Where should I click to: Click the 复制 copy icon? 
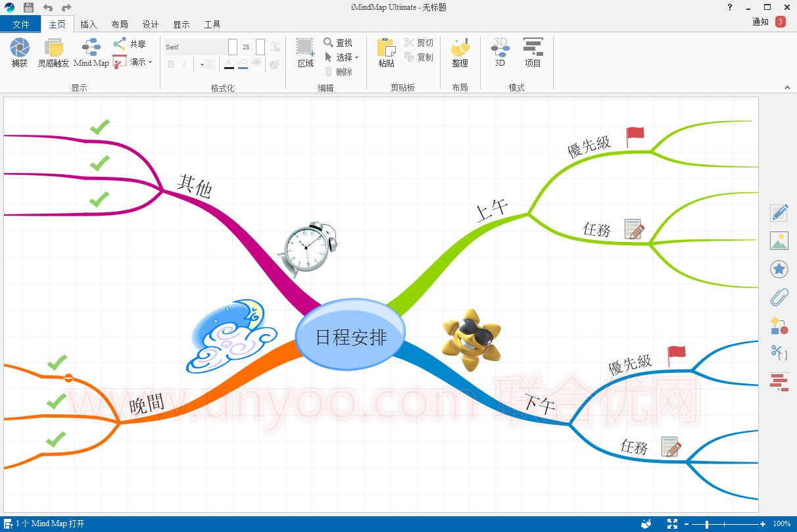[x=409, y=57]
